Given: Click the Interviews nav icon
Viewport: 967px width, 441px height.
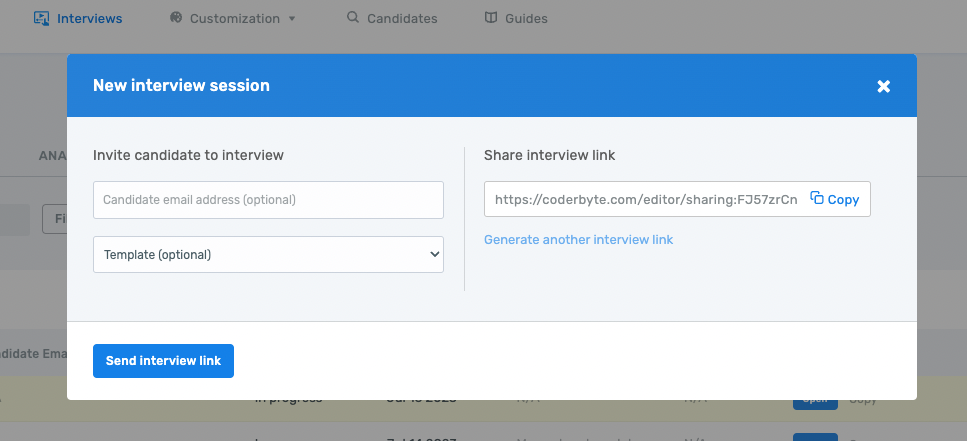Looking at the screenshot, I should 41,18.
